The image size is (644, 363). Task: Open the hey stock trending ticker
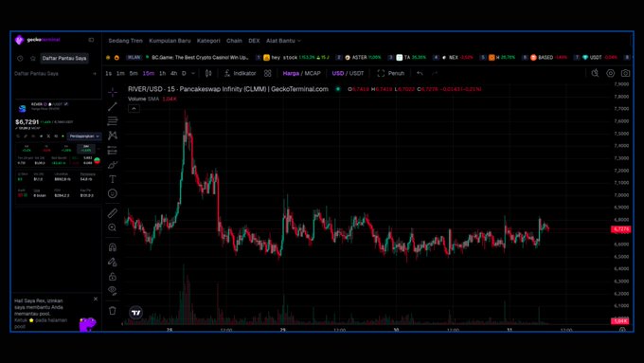click(295, 58)
